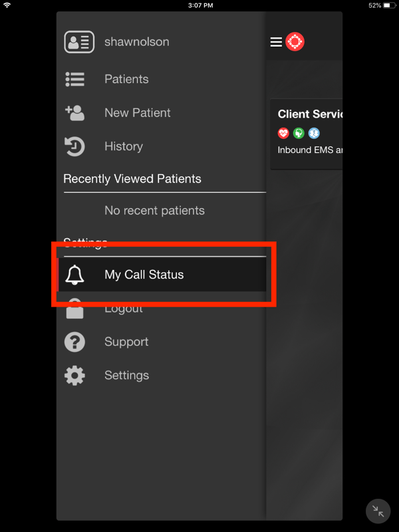
Task: Click the collapse arrows button at bottom right
Action: click(378, 511)
